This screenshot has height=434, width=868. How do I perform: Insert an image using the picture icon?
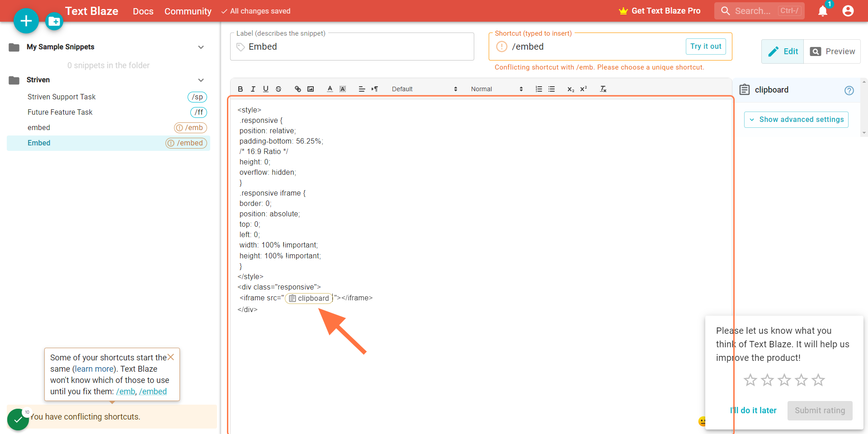(x=311, y=89)
